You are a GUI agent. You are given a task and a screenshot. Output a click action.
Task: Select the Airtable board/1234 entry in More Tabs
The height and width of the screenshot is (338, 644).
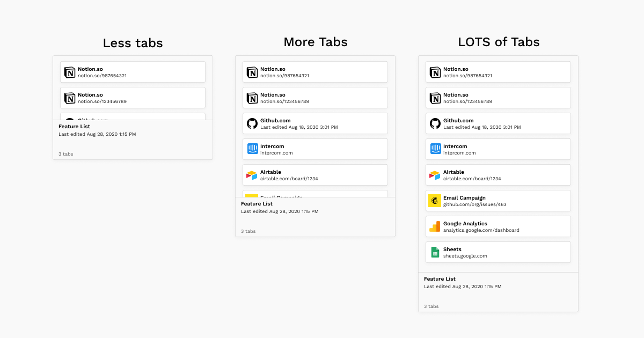click(315, 175)
